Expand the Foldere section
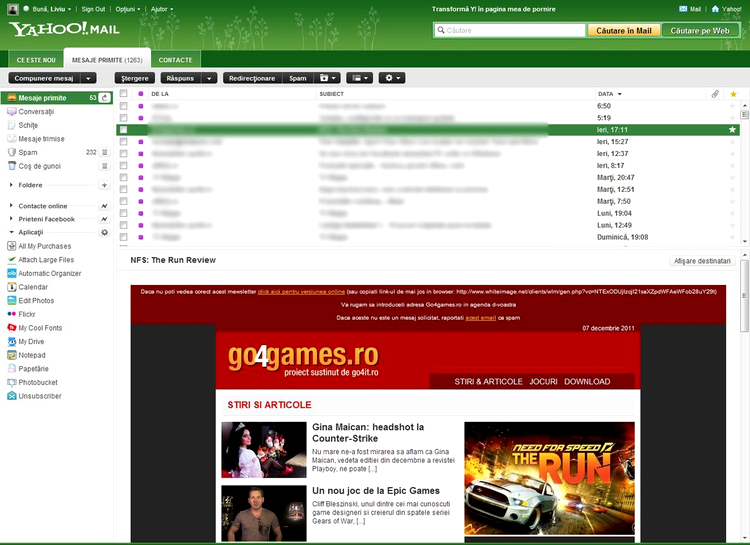The image size is (750, 545). pos(11,185)
